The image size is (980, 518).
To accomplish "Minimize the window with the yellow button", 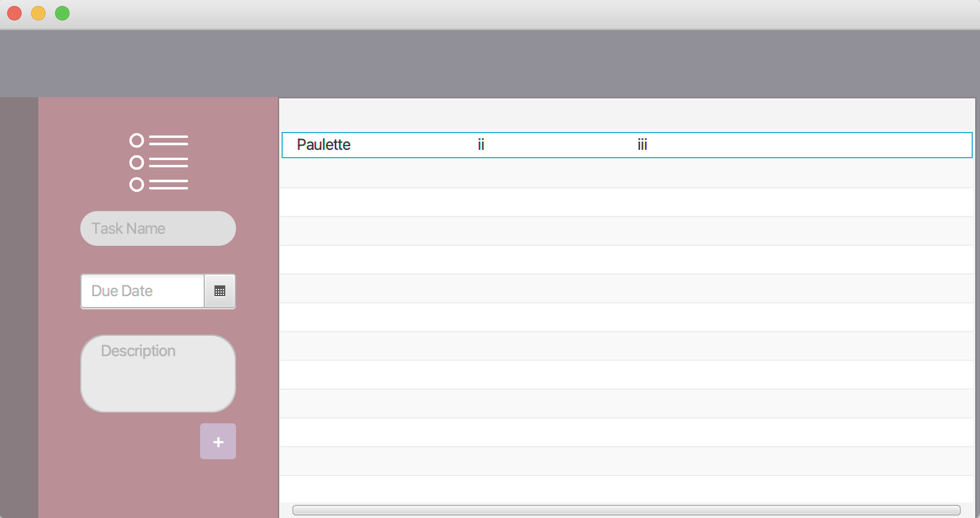I will click(x=38, y=13).
